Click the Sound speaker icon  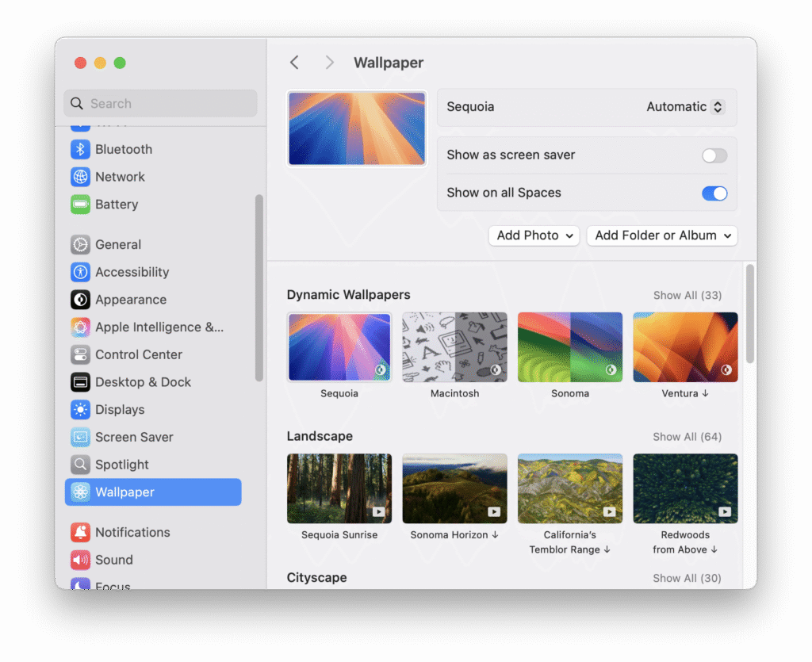(80, 560)
